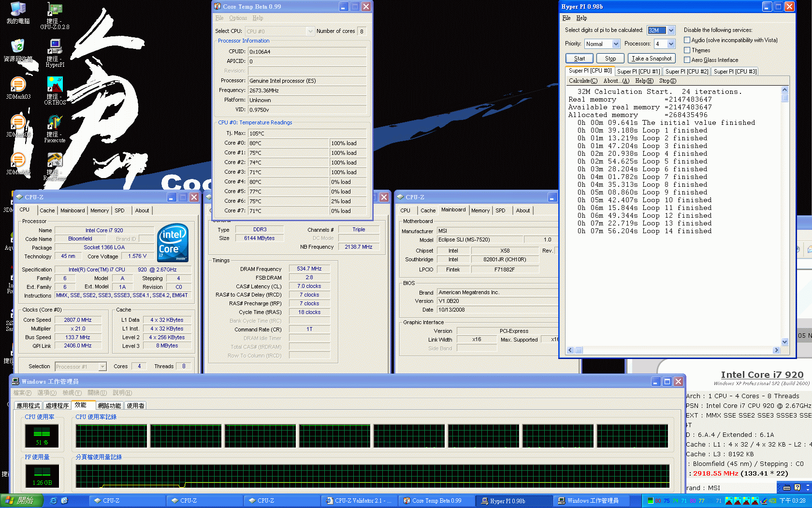Click the Intel Core i7 920 validator heading link
This screenshot has width=812, height=508.
[x=762, y=374]
